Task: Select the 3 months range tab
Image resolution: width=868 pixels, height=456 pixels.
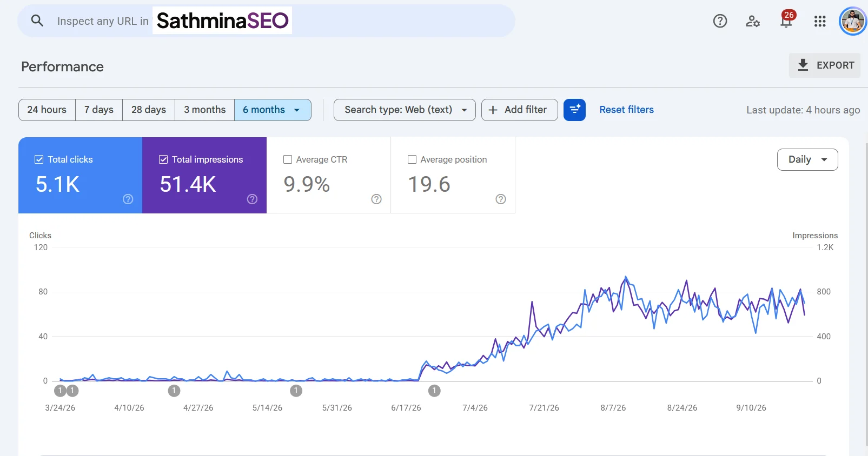Action: [205, 110]
